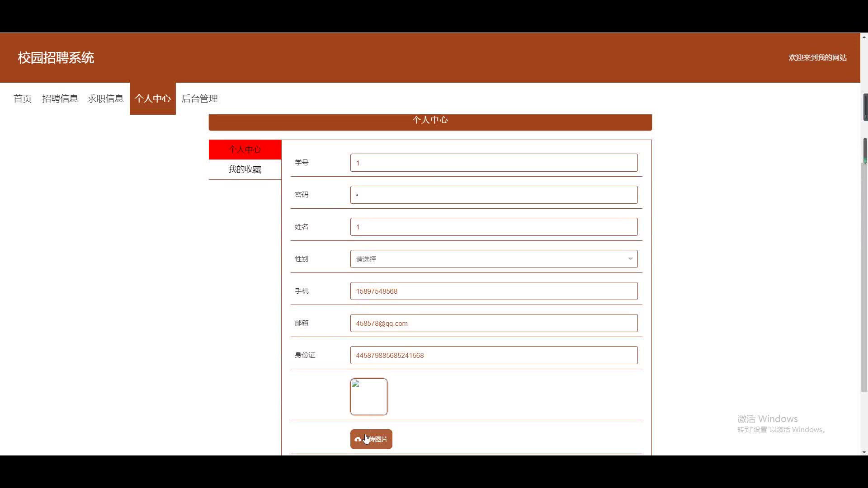Click the 学号 input field

[494, 163]
